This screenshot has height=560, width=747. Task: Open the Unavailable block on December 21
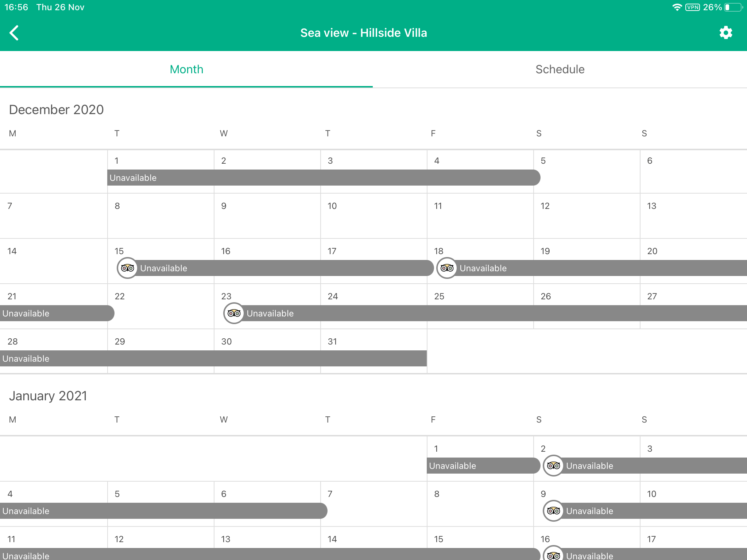coord(57,313)
